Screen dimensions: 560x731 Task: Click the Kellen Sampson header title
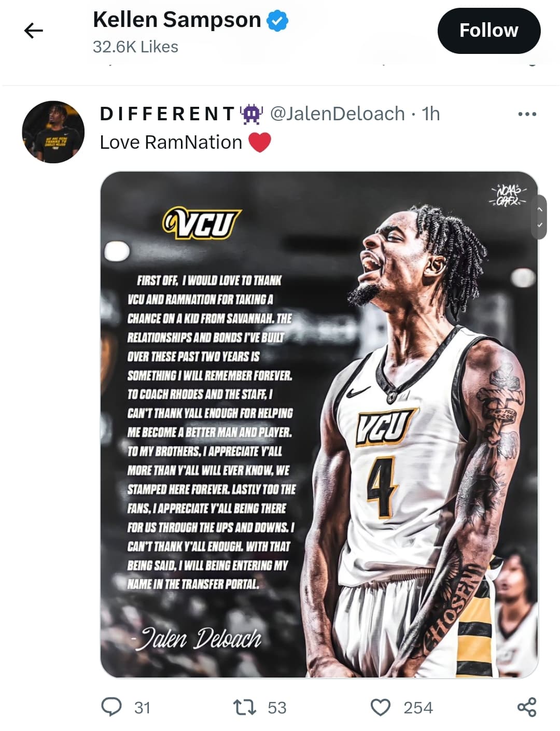coord(177,20)
